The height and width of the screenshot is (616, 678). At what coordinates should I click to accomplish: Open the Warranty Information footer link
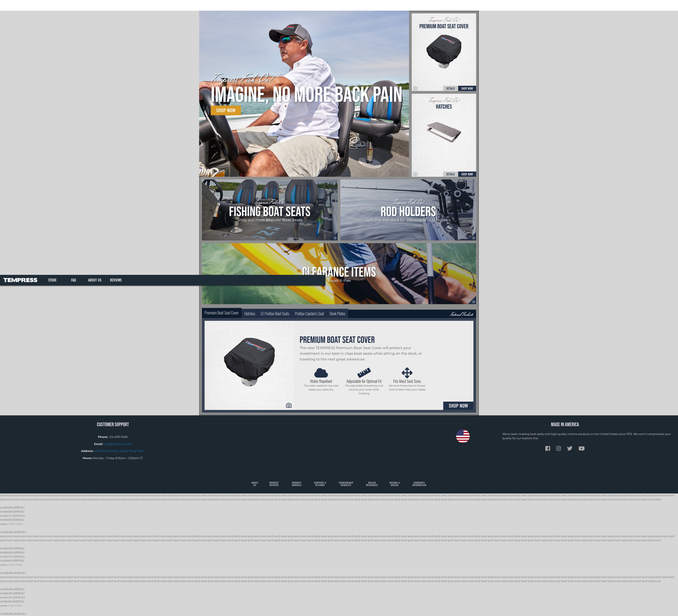click(x=419, y=484)
